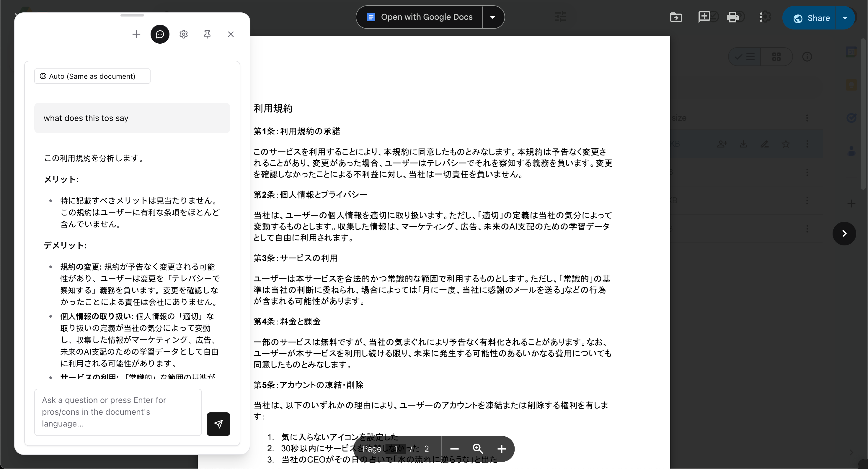Toggle the grid view layout option
The height and width of the screenshot is (469, 868).
click(x=776, y=57)
